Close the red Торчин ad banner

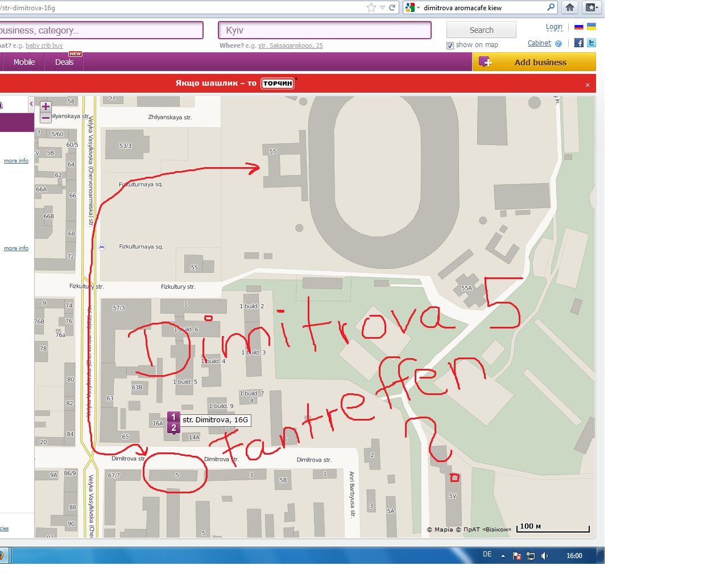(x=588, y=85)
